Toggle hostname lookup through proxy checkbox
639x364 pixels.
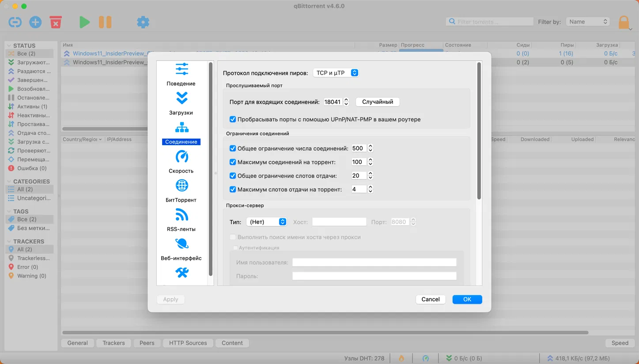233,237
